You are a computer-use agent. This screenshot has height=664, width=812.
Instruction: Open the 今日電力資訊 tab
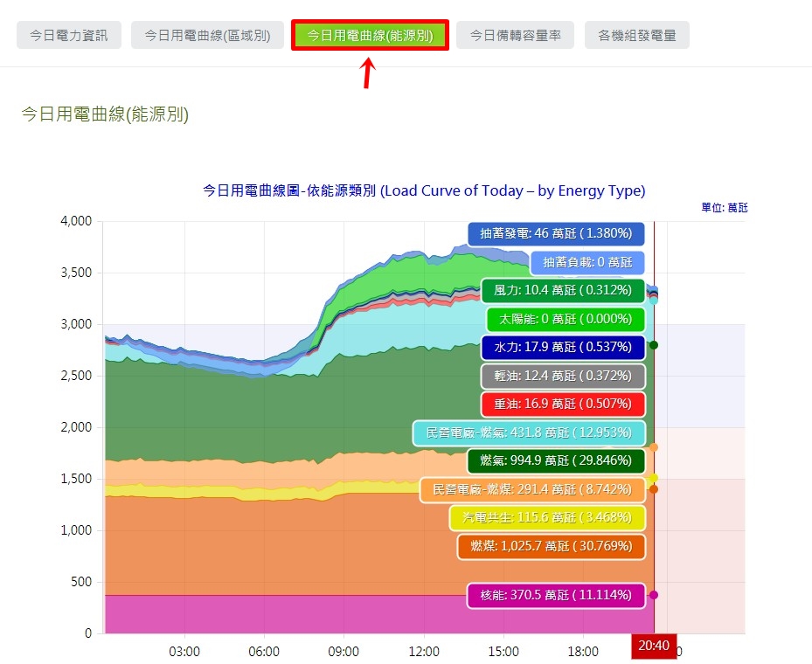tap(69, 35)
